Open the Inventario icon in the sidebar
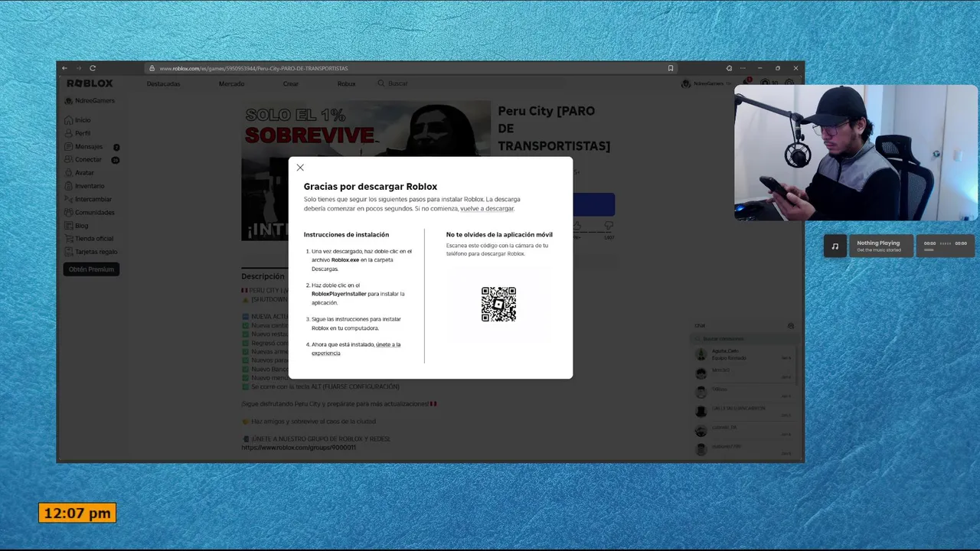980x551 pixels. coord(69,186)
